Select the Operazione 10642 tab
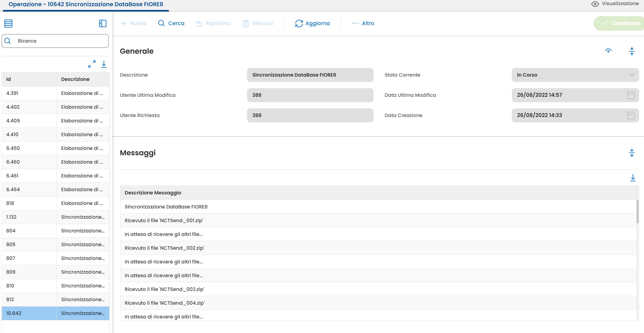Viewport: 644px width, 333px height. pyautogui.click(x=86, y=5)
